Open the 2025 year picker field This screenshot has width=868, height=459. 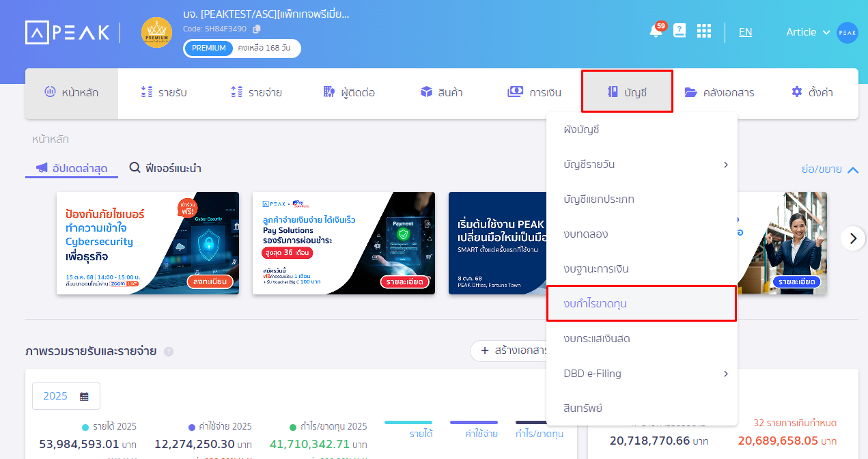[66, 396]
